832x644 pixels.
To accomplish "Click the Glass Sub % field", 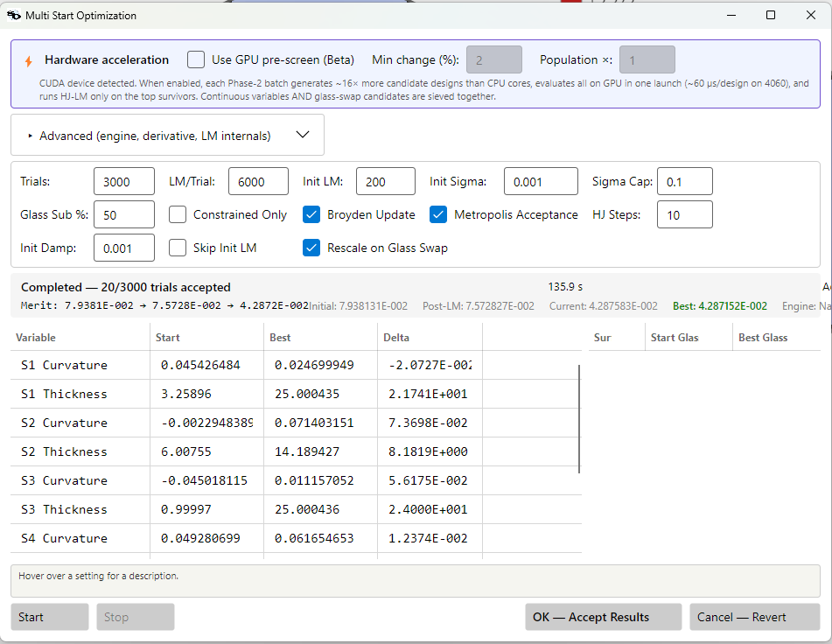I will (124, 214).
